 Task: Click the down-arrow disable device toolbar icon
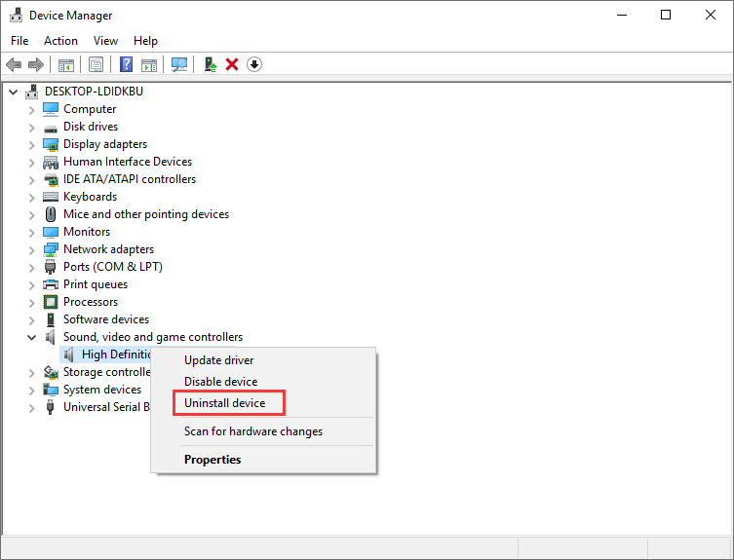click(x=254, y=64)
